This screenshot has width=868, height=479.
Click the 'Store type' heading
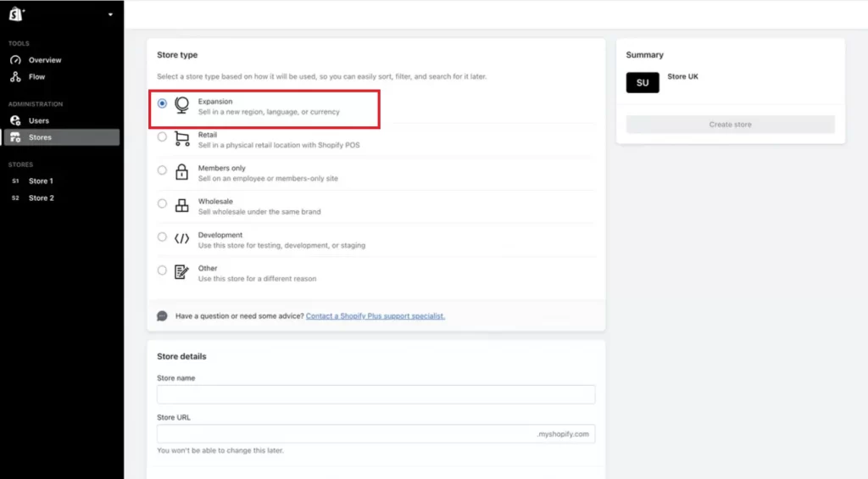pyautogui.click(x=177, y=55)
